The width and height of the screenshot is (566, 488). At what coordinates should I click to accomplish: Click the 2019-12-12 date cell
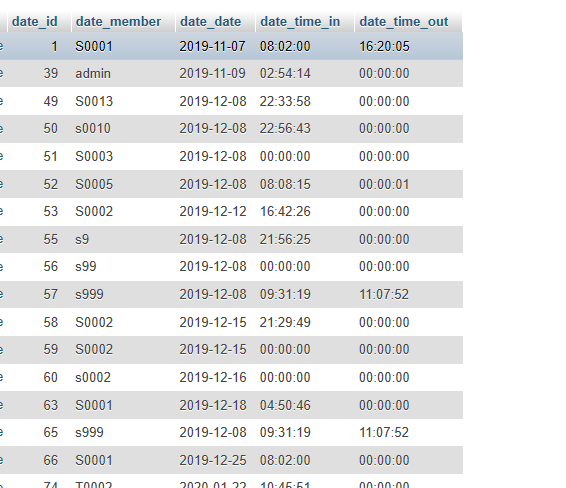tap(213, 212)
